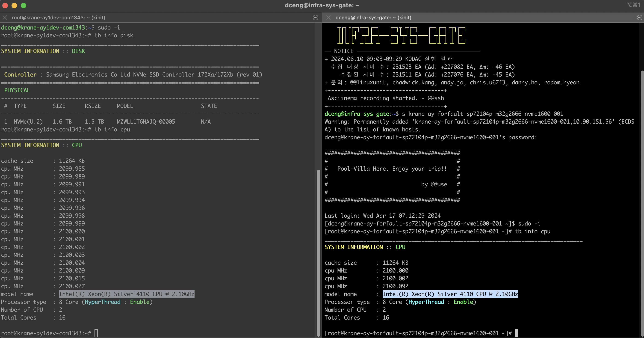Click the cpu MHz value '2100.001'
Viewport: 644px width, 338px height.
point(72,239)
